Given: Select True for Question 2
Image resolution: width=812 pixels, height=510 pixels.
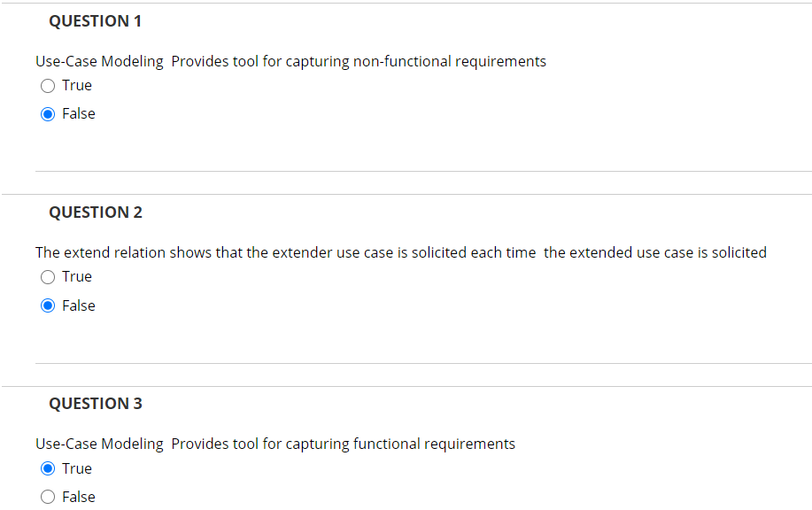Looking at the screenshot, I should [48, 276].
